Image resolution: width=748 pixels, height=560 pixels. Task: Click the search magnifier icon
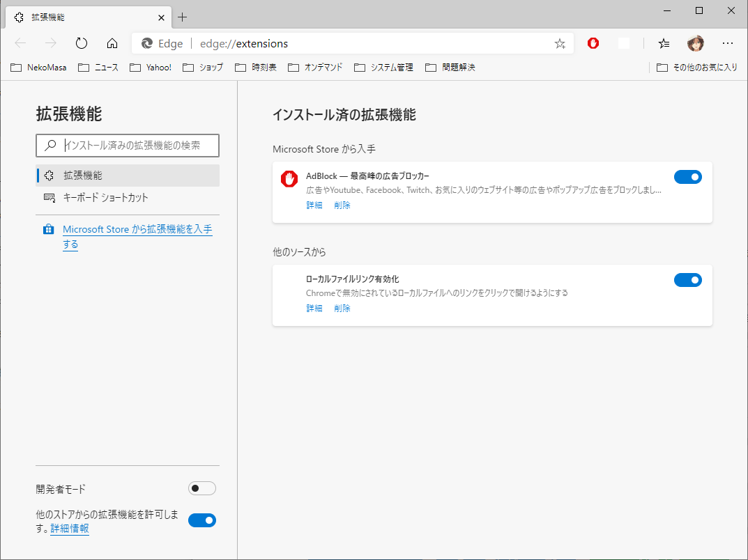pos(51,146)
